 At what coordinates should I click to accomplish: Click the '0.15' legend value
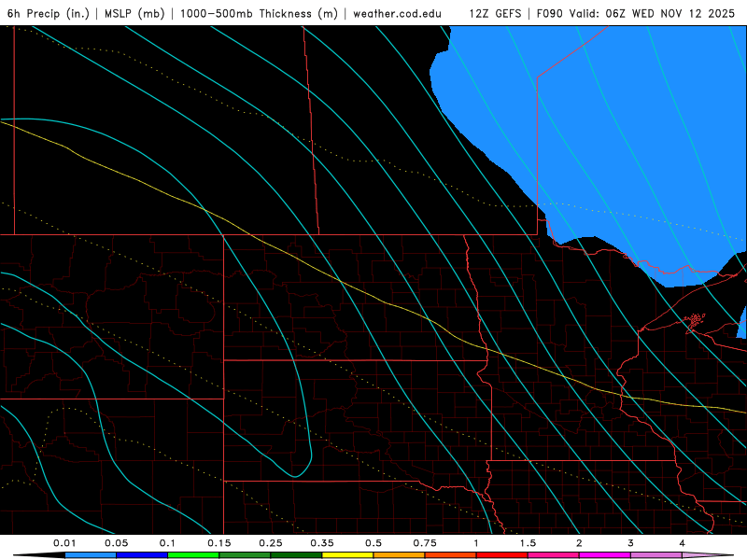pyautogui.click(x=219, y=543)
